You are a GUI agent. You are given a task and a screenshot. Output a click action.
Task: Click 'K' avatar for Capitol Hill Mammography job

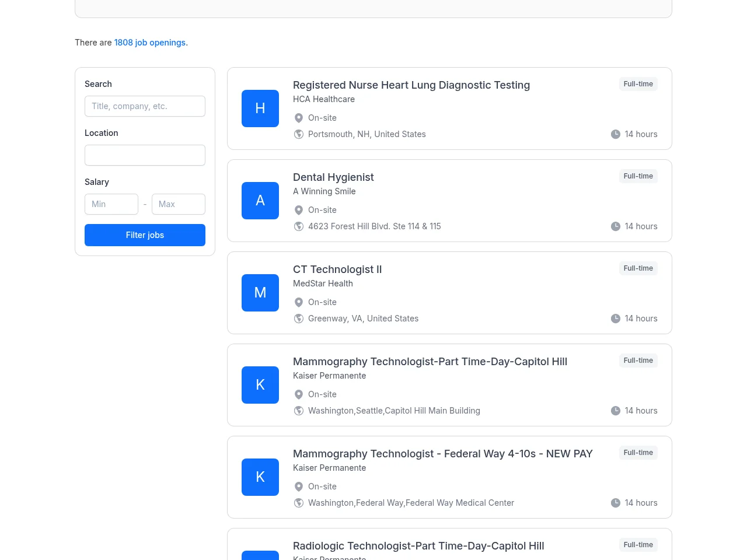[x=260, y=385]
